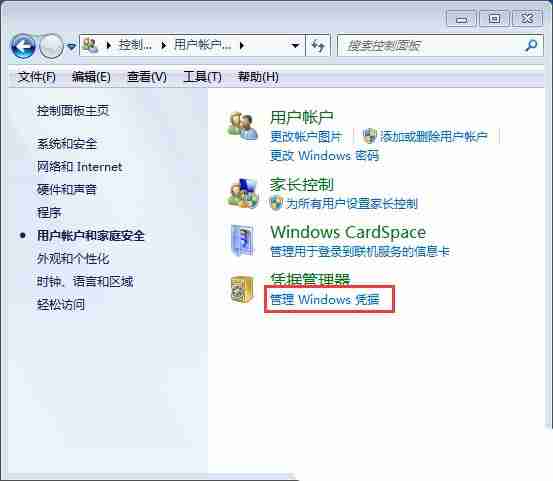The width and height of the screenshot is (553, 481).
Task: Open the Windows CardSpace heading
Action: 348,232
